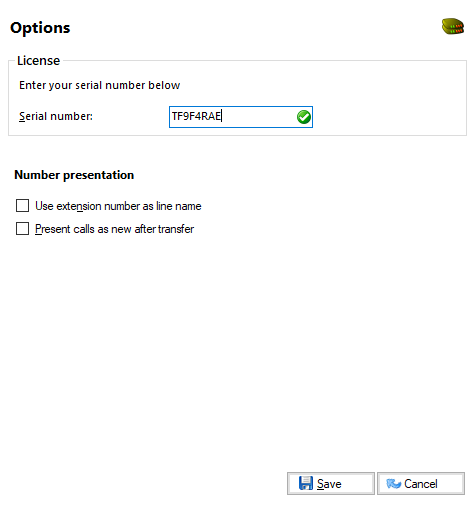Screen dimensions: 476x507
Task: Click the License group title
Action: [39, 61]
